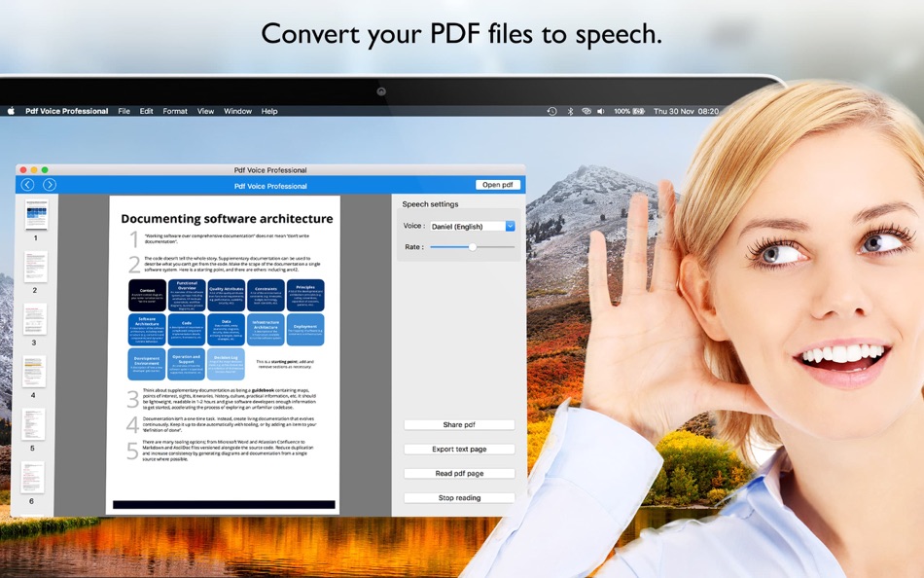Open the Apple menu
The height and width of the screenshot is (578, 924).
(x=11, y=111)
